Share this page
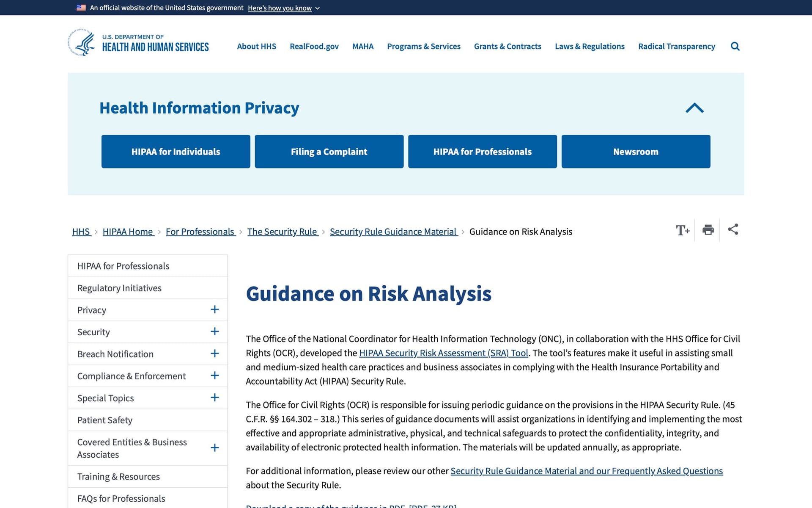 733,230
